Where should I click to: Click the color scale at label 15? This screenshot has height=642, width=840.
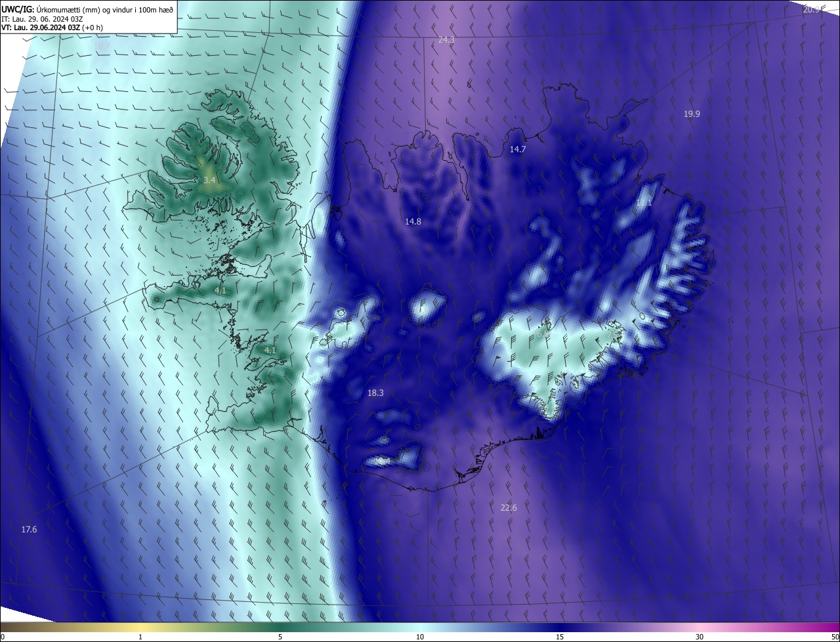click(x=560, y=637)
